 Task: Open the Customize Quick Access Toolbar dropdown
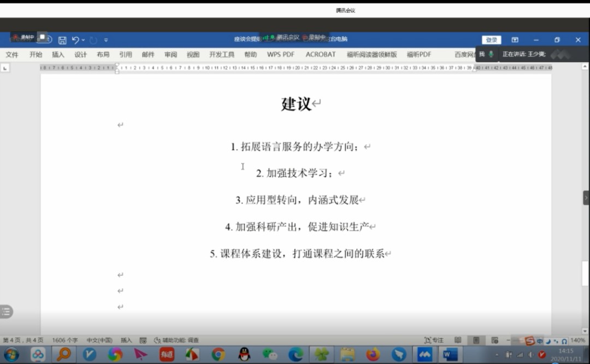tap(106, 40)
